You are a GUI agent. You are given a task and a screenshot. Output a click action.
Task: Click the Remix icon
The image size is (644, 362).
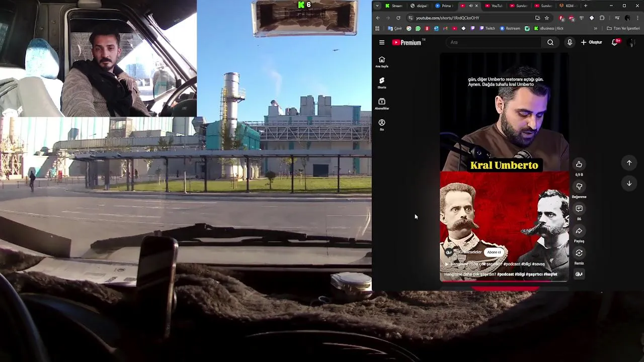click(x=579, y=253)
